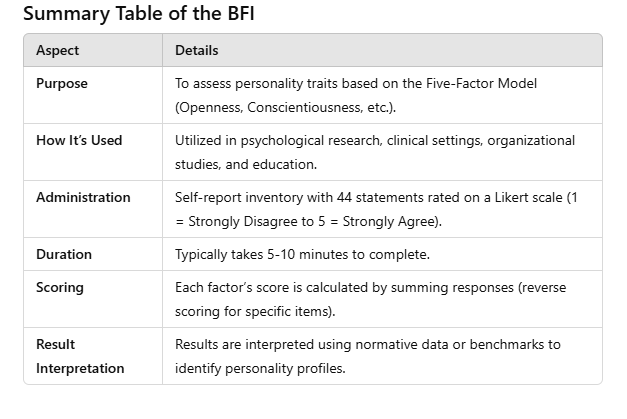
Task: Click the "Purpose" row label
Action: [x=62, y=84]
